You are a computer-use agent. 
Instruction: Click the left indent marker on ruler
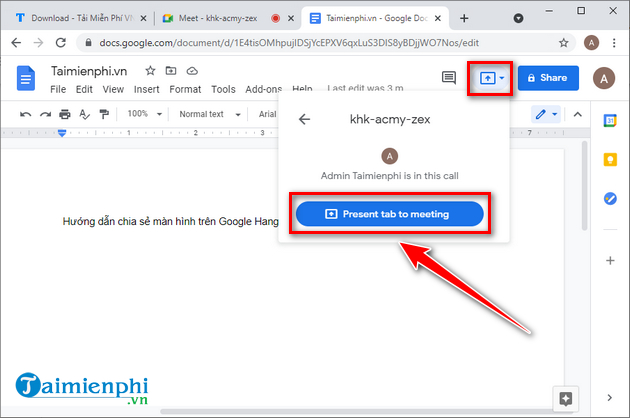(62, 133)
